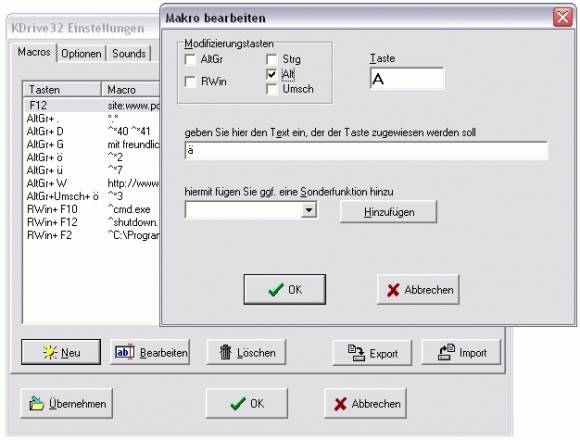Enable the AltGr modifier checkbox
Screen dimensions: 580x440
click(190, 60)
